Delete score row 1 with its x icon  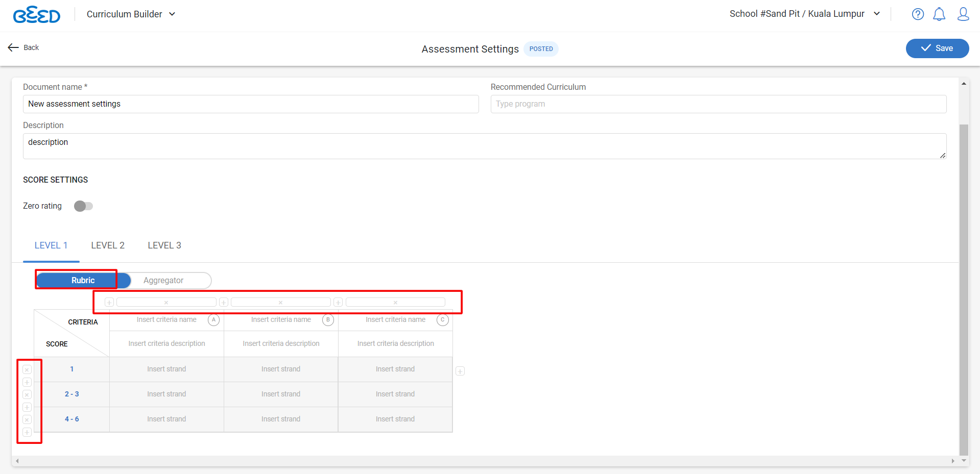[27, 369]
